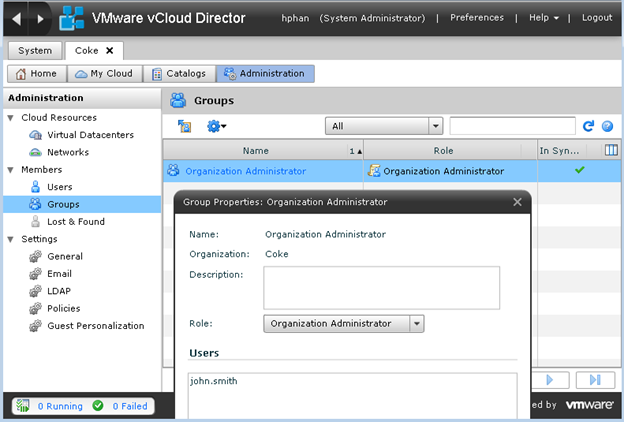Open the Role dropdown in dialog
The image size is (624, 422).
click(x=418, y=324)
